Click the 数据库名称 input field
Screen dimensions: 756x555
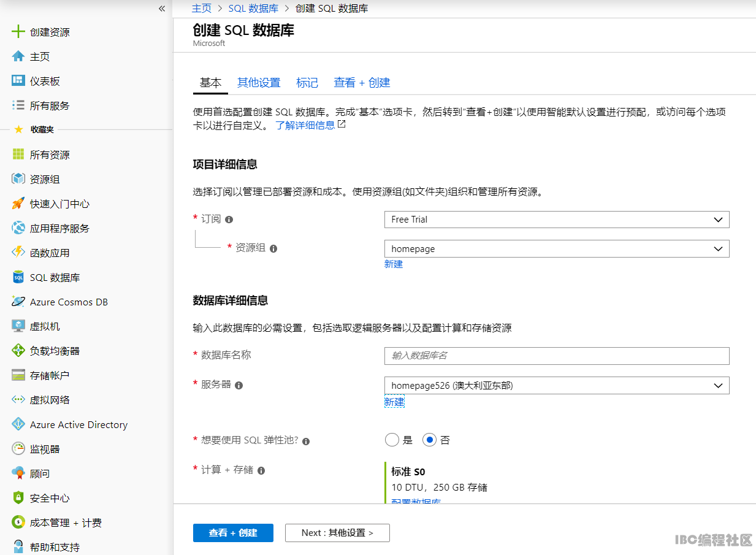[557, 356]
